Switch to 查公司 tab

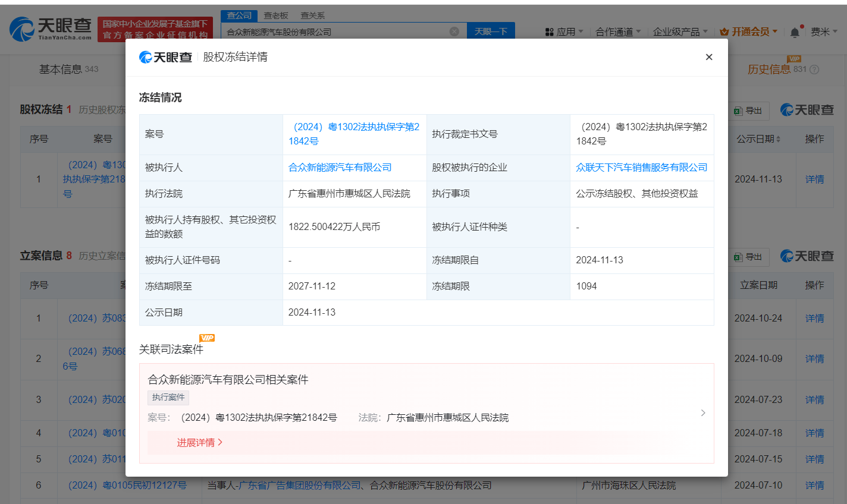click(239, 15)
